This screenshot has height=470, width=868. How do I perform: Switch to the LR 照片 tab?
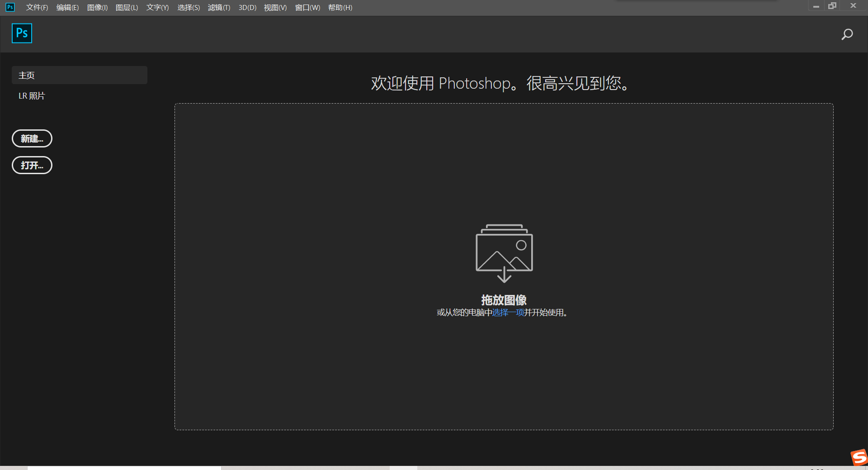31,95
